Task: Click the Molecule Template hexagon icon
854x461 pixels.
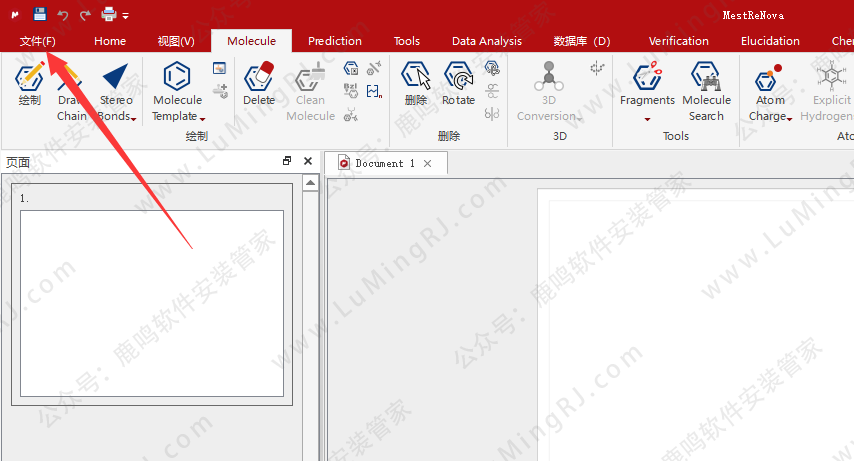Action: tap(176, 76)
